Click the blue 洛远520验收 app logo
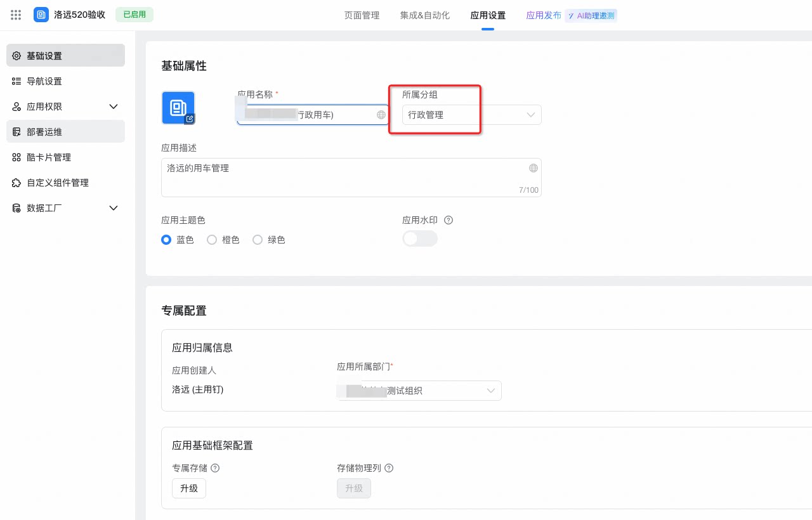Image resolution: width=812 pixels, height=520 pixels. (x=41, y=15)
